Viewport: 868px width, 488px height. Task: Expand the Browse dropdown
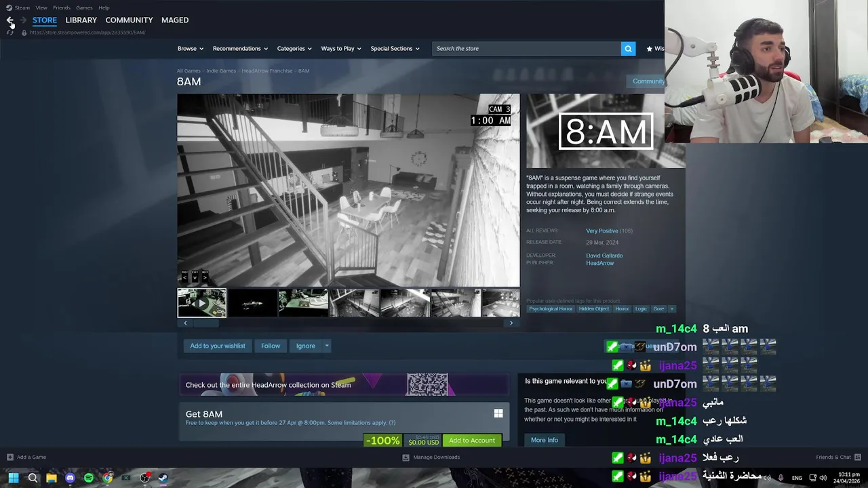tap(191, 49)
